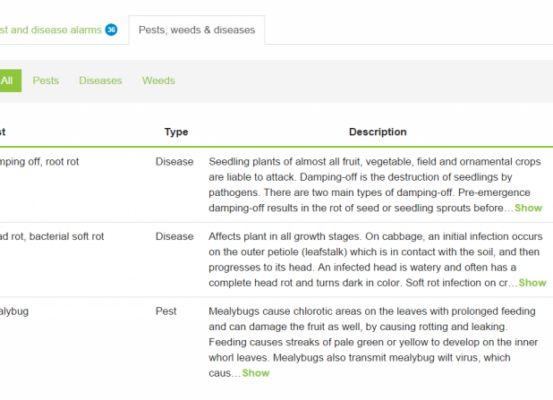Click Pest type in mealybug row
Screen dimensions: 553x400
point(166,311)
